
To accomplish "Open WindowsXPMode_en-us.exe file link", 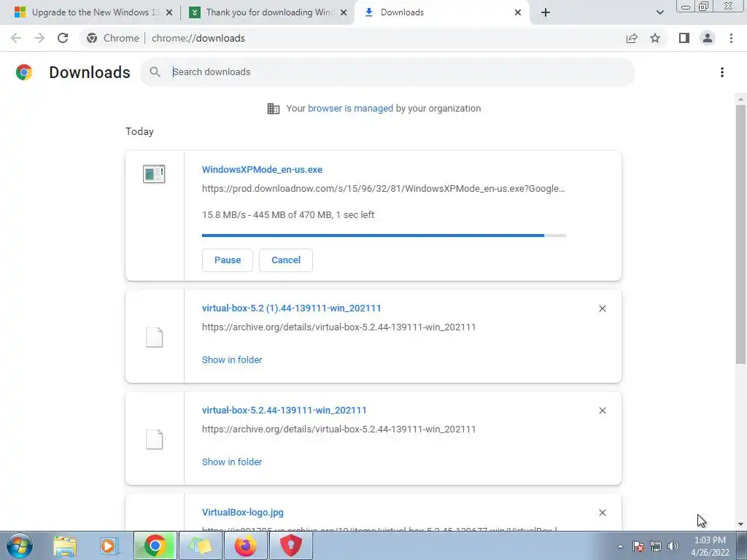I will coord(262,169).
